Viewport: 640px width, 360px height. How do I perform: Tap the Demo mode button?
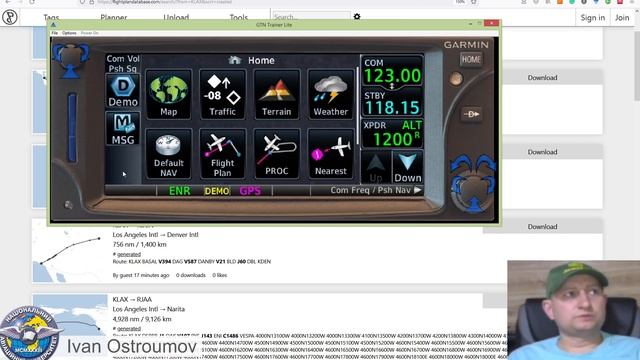(123, 91)
